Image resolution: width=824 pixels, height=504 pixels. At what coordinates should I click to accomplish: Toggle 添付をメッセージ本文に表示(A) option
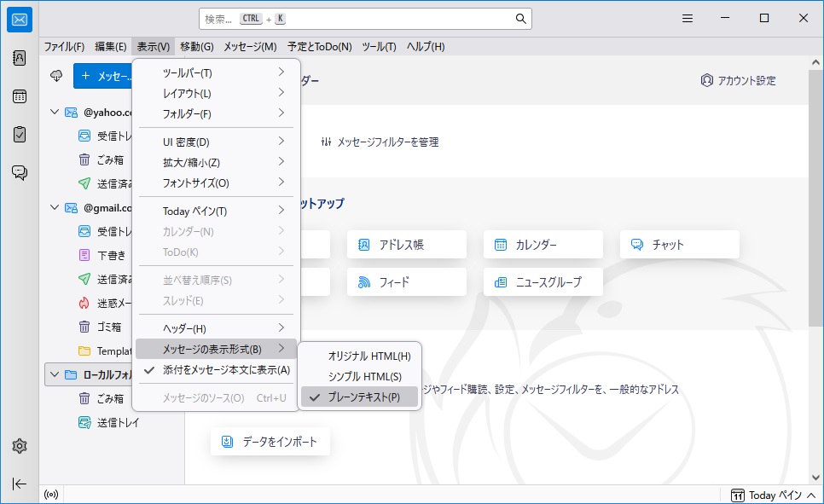[225, 370]
